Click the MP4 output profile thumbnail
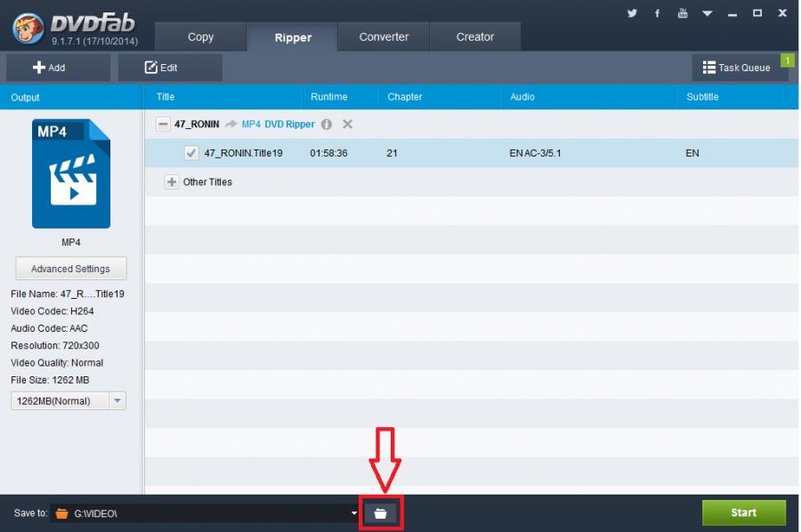 (71, 173)
